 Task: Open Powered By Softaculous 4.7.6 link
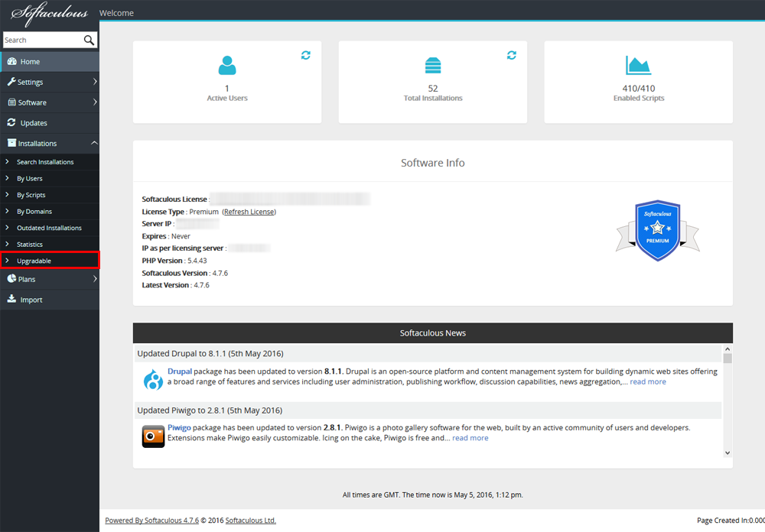tap(152, 521)
